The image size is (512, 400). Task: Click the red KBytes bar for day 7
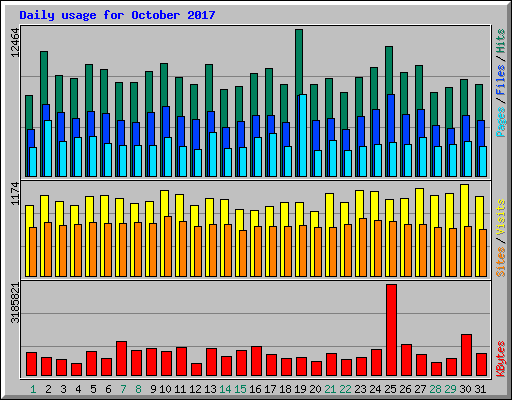(x=121, y=359)
